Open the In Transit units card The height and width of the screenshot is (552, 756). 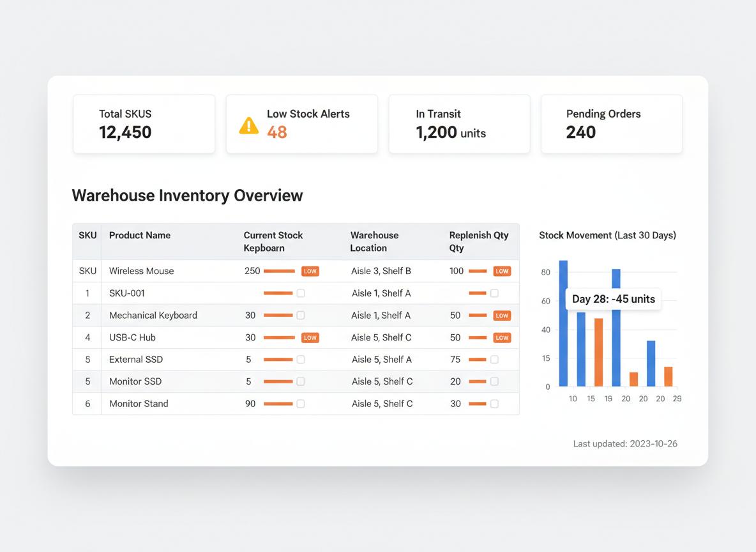coord(459,124)
